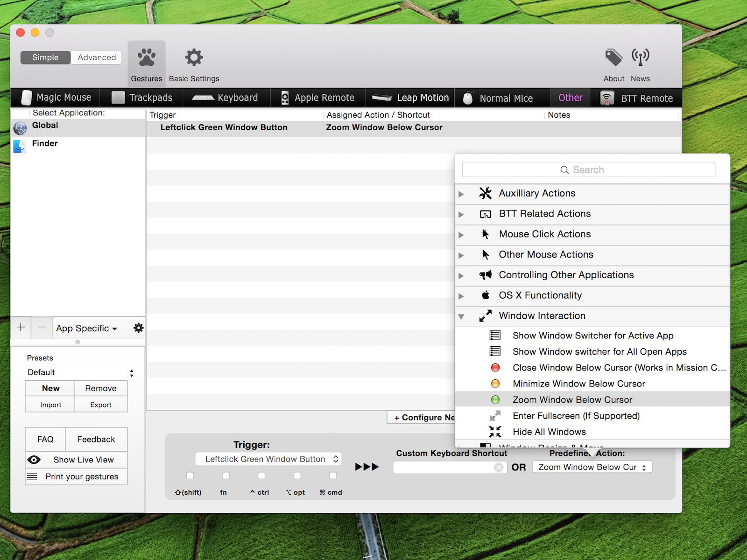747x560 pixels.
Task: Click the preset gear icon beside App Specific
Action: pyautogui.click(x=139, y=328)
